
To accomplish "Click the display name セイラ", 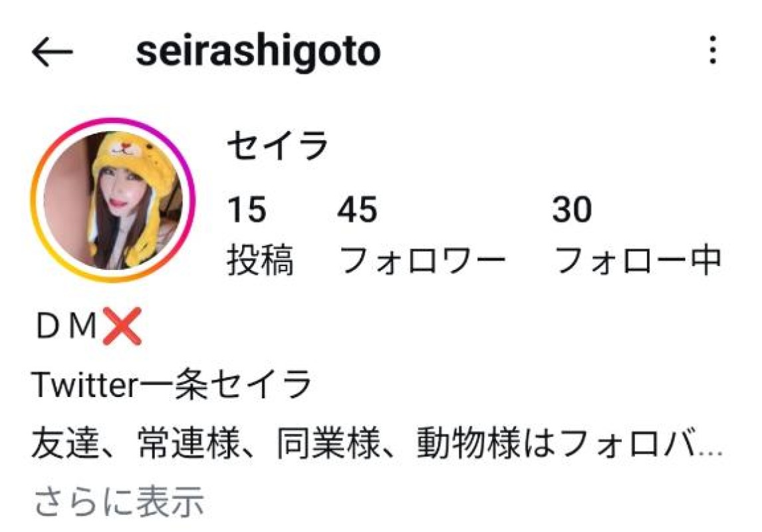I will tap(278, 145).
